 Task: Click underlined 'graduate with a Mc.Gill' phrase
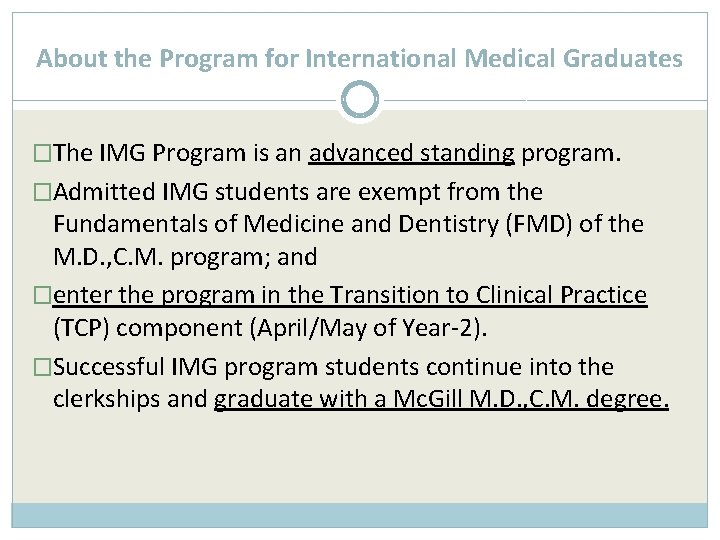click(440, 400)
